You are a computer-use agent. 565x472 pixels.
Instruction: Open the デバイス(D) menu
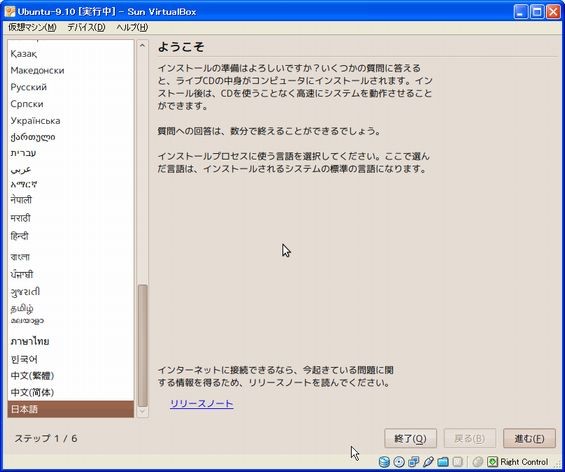86,27
